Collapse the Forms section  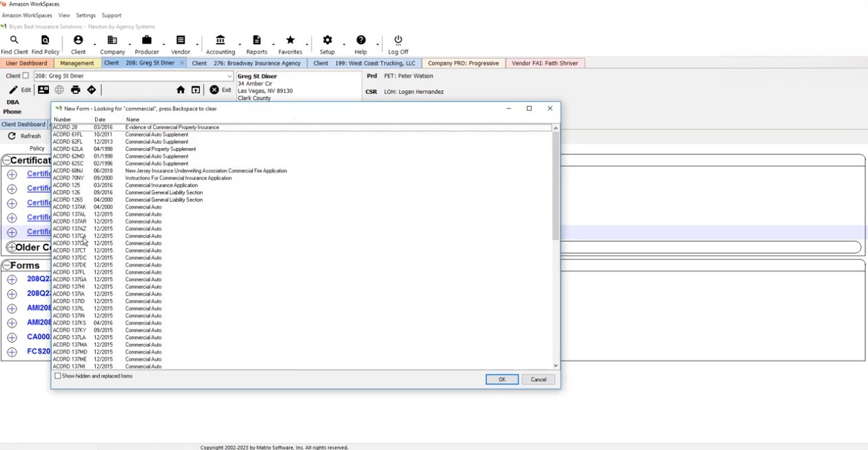pos(7,265)
